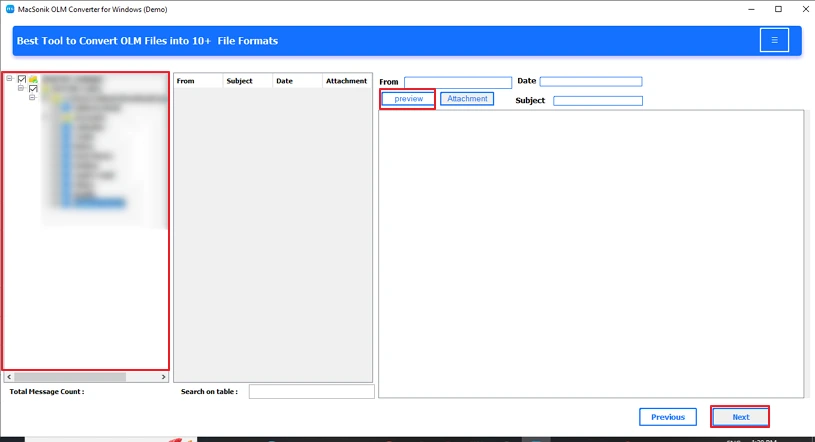Click the Attachment column header
Viewport: 815px width, 442px height.
[347, 81]
